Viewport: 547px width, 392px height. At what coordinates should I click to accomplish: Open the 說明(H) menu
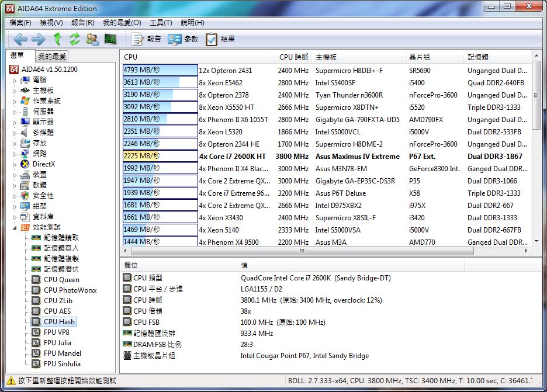click(x=192, y=23)
